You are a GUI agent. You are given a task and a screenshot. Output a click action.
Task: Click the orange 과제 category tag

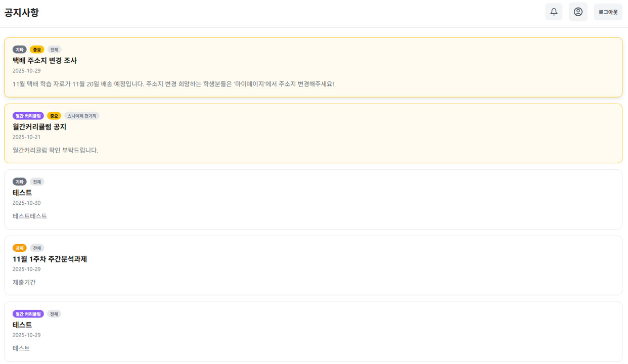[20, 248]
